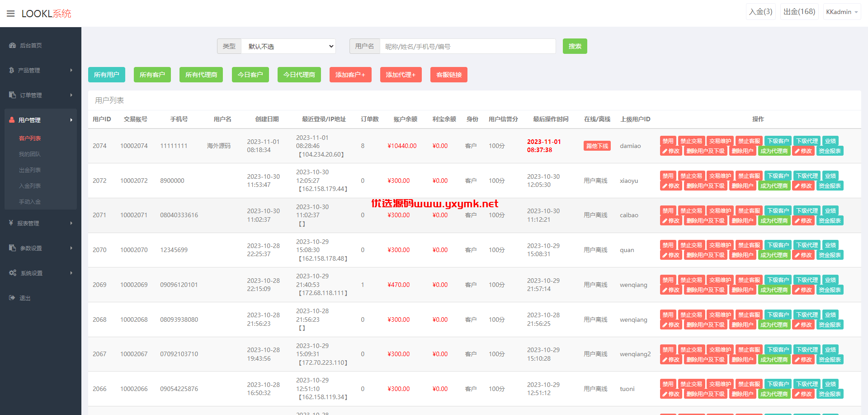Expand 订单管理 submenu arrow

pos(71,95)
